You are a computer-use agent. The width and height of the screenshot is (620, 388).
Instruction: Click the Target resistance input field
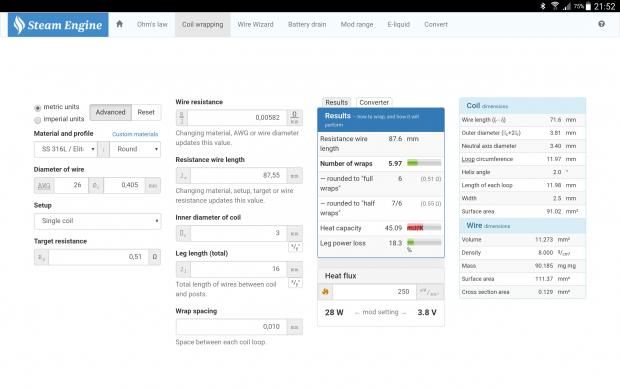[x=98, y=257]
